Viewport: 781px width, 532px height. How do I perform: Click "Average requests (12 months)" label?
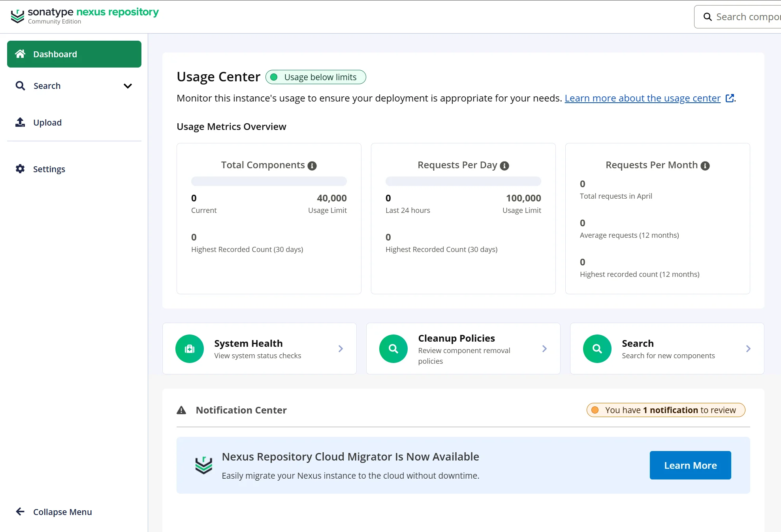click(x=629, y=235)
